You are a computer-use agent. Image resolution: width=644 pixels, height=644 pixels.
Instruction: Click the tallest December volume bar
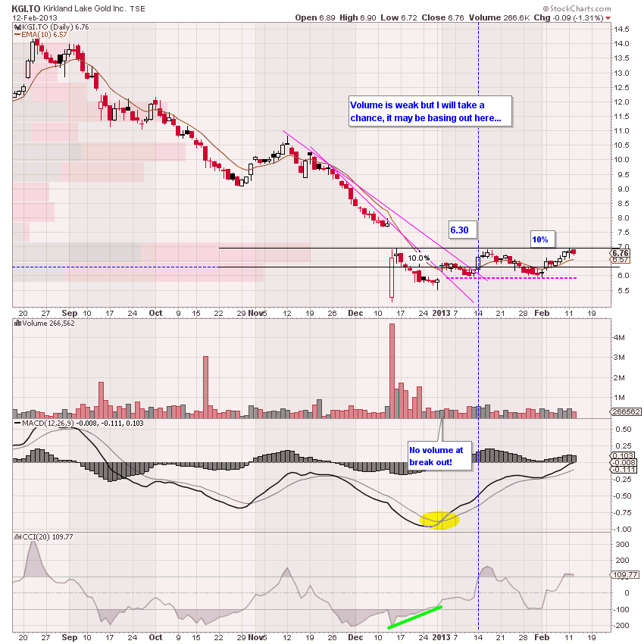click(x=392, y=371)
